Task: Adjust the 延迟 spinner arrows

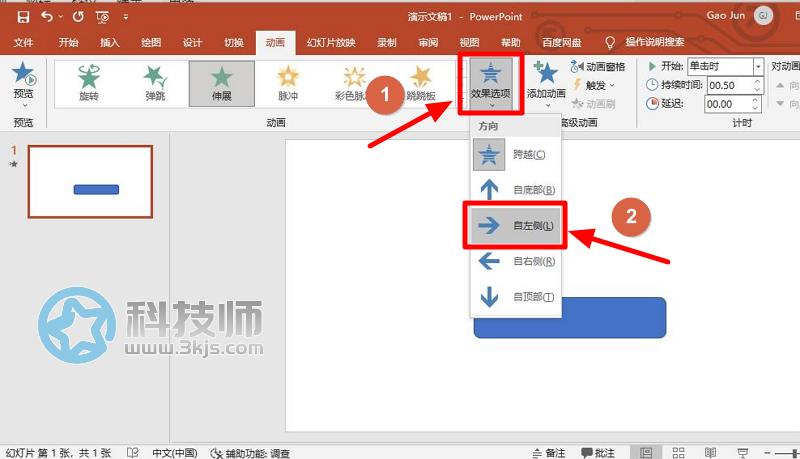Action: click(756, 104)
